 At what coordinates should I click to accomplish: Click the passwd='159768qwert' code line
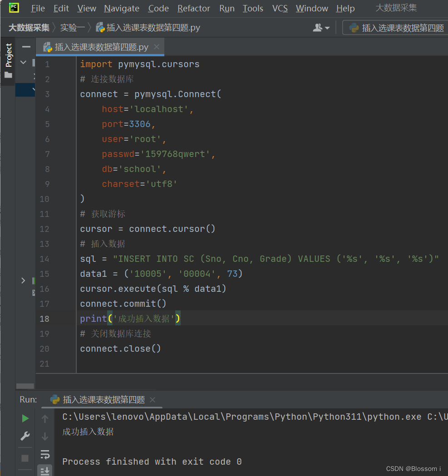coord(158,154)
